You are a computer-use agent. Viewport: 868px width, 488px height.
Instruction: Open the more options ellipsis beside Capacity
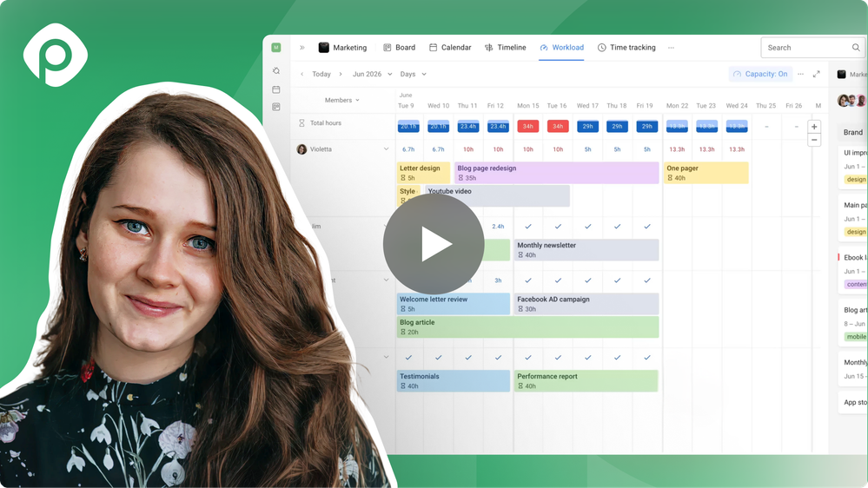(800, 74)
